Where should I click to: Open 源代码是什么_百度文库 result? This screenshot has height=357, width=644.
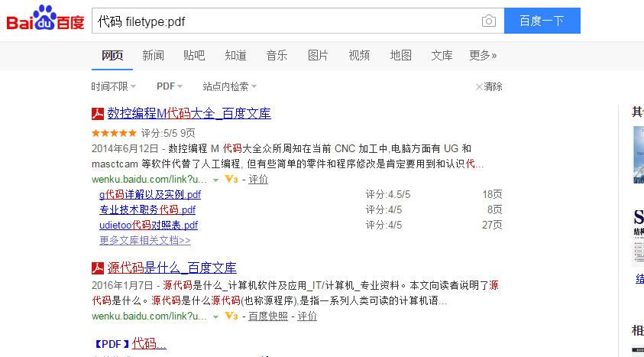[x=172, y=268]
